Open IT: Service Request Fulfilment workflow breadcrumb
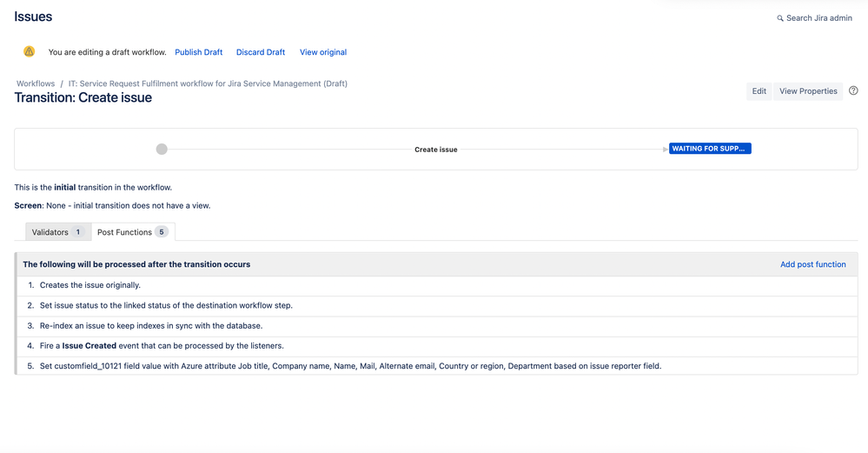The image size is (868, 453). pos(209,83)
